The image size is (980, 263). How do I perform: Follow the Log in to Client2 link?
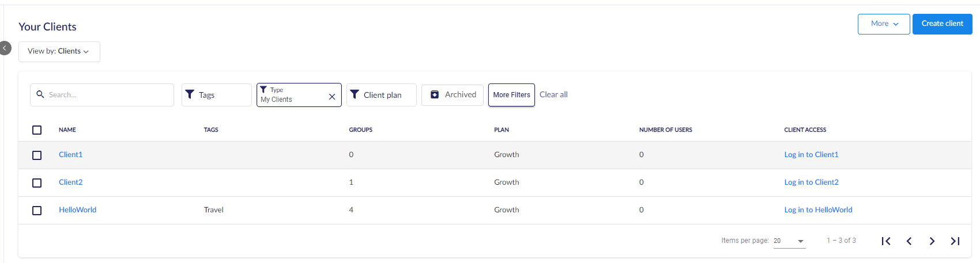tap(811, 182)
